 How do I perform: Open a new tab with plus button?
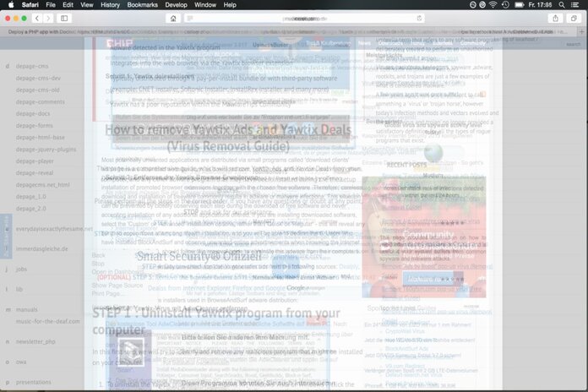581,32
